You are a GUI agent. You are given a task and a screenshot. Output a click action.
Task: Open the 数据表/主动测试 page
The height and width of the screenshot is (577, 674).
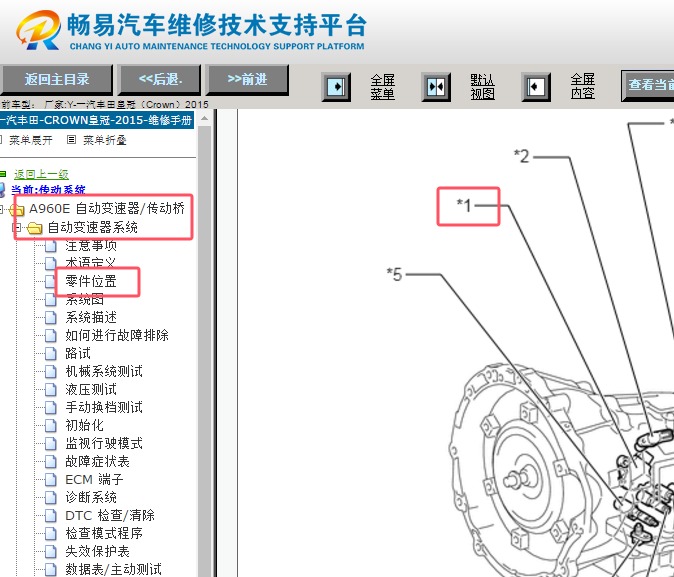tap(113, 569)
